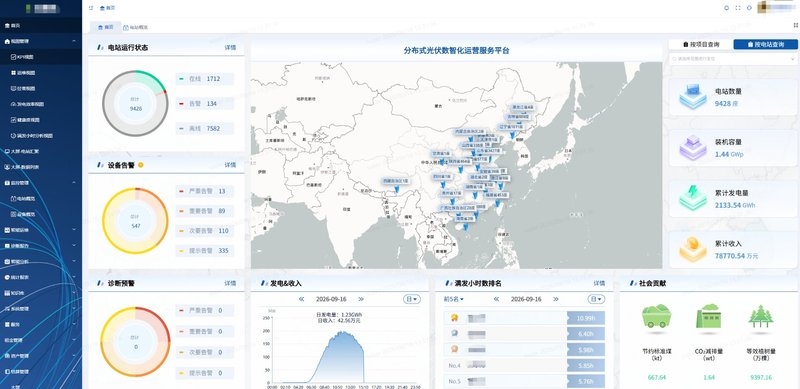
Task: Open the station search dropdown under 按电站查询
Action: (x=733, y=59)
